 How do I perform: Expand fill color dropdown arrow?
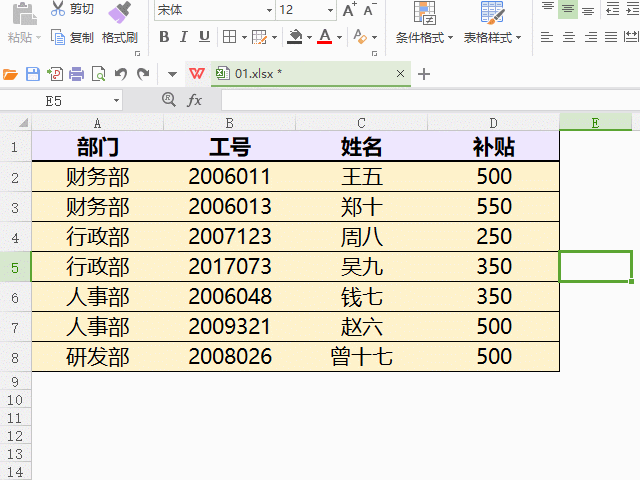pyautogui.click(x=309, y=38)
